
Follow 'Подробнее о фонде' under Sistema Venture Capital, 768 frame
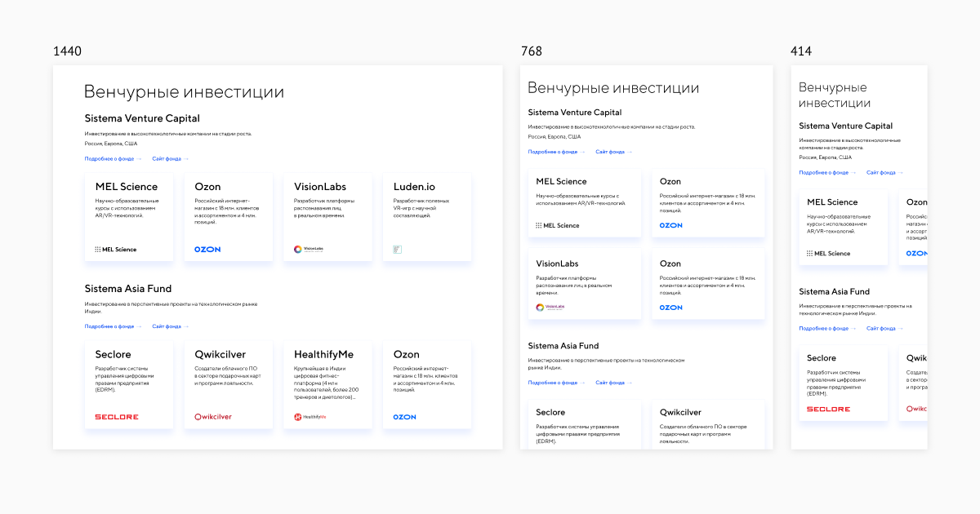[557, 152]
